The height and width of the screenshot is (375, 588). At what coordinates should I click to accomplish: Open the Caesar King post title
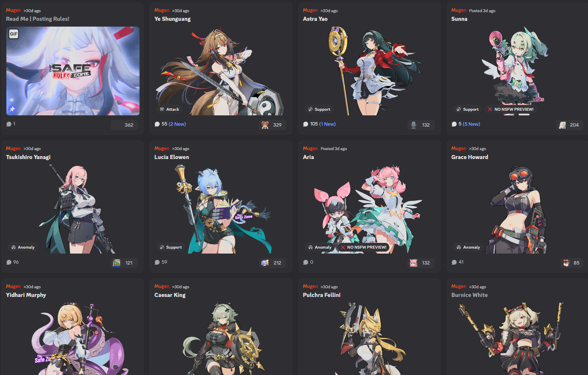pyautogui.click(x=170, y=295)
